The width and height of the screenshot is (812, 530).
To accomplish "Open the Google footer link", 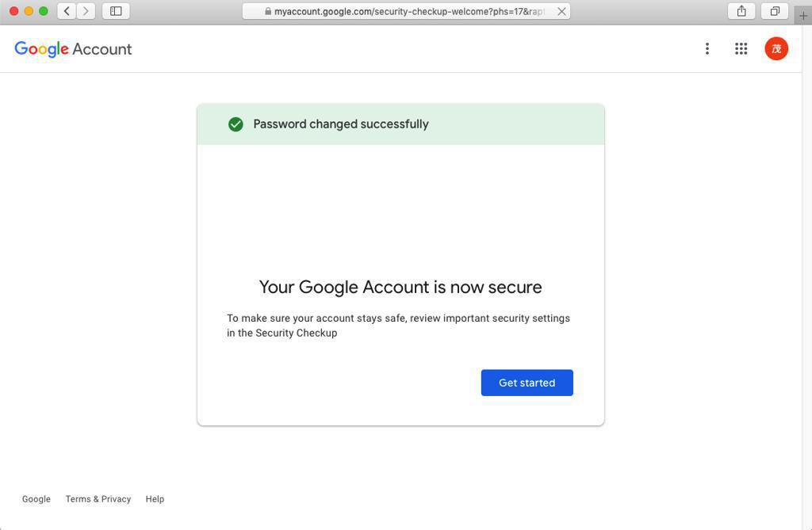I will [x=36, y=499].
